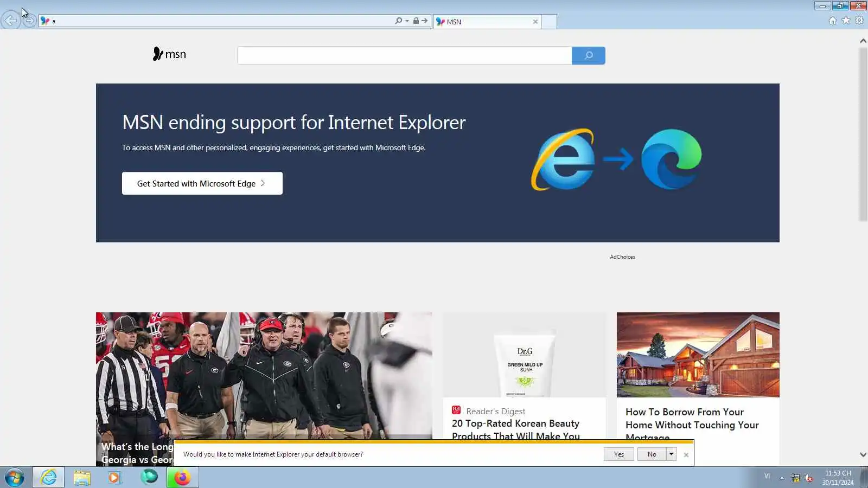Close the MSN tab
The height and width of the screenshot is (488, 868).
[x=535, y=22]
